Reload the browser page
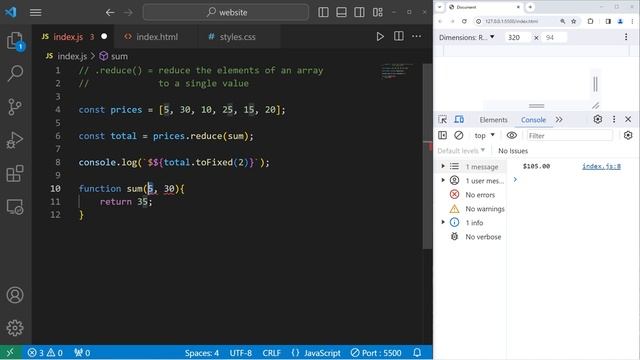Screen dimensions: 640x360 tap(464, 21)
